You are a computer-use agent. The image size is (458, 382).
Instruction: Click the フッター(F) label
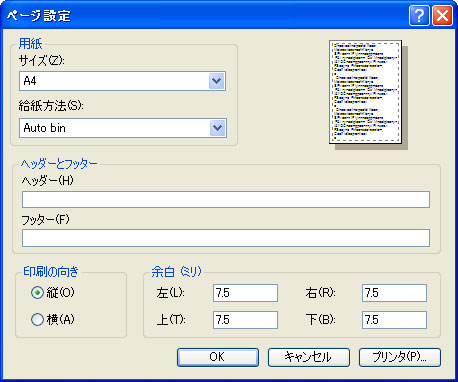click(45, 219)
